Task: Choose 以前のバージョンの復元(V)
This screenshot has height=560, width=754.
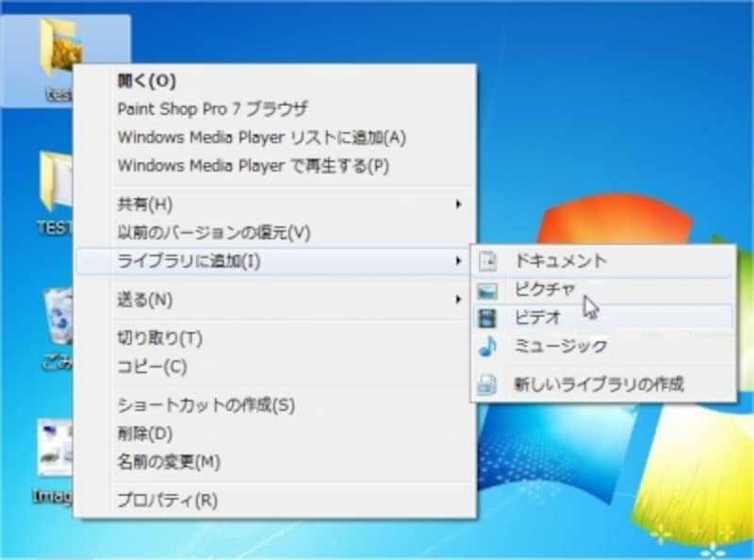Action: pyautogui.click(x=275, y=233)
